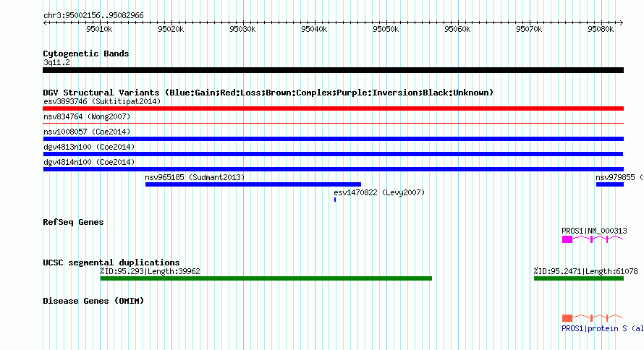The width and height of the screenshot is (644, 350).
Task: Click the blue nsv1008057 gain bar
Action: point(333,139)
